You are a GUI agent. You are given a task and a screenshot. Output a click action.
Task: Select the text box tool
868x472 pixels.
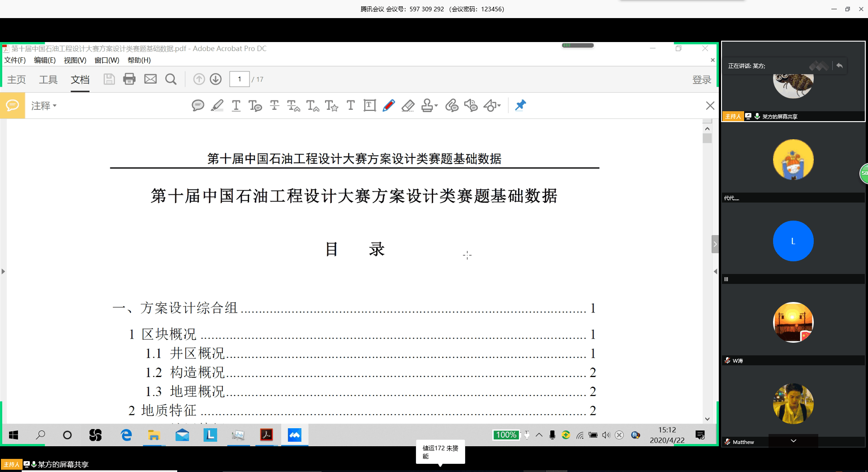click(369, 106)
